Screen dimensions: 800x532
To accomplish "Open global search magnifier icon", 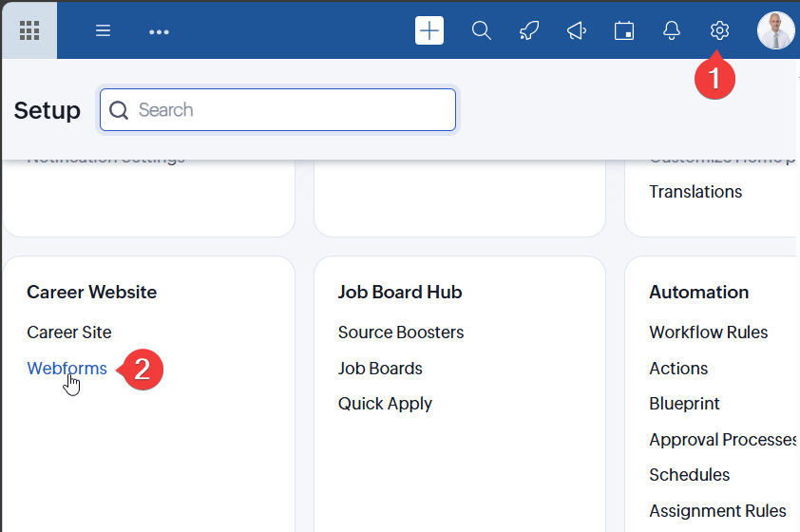I will (x=482, y=30).
